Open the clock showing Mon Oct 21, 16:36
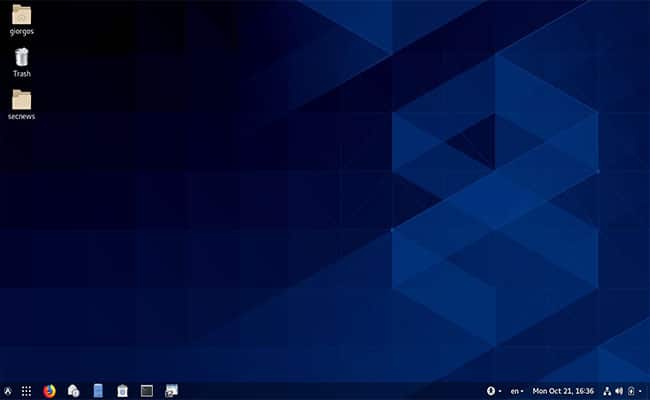Viewport: 650px width, 400px height. click(x=563, y=391)
